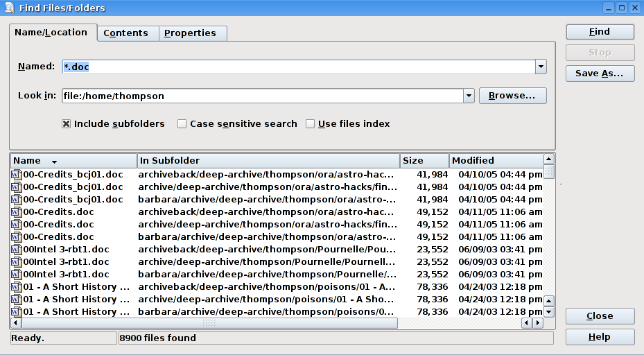Click document icon of first 01 - A Short History row
Screen dimensions: 644x355
point(17,287)
